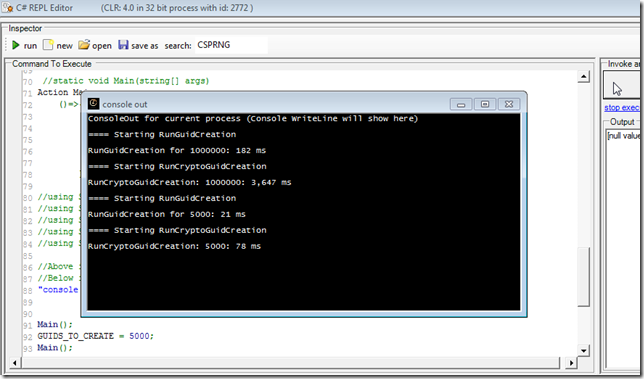The width and height of the screenshot is (644, 379).
Task: Click the up arrow of the code scrollbar
Action: (583, 76)
